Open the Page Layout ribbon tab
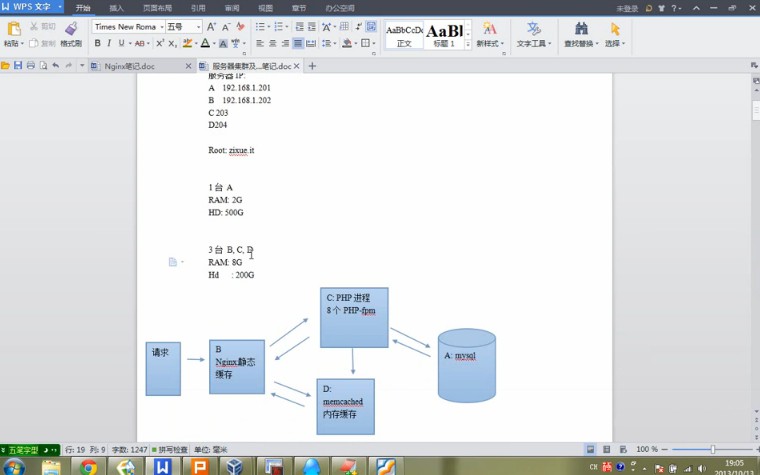 [157, 8]
